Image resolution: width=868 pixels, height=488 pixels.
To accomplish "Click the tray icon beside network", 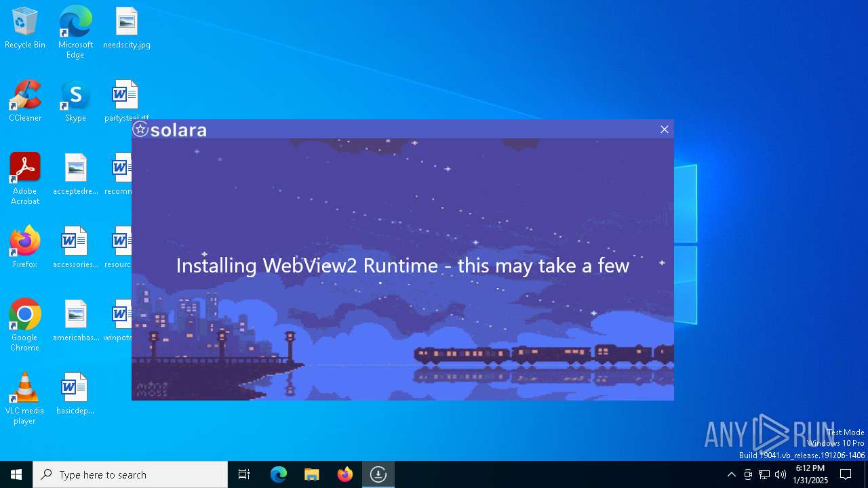I will [748, 474].
